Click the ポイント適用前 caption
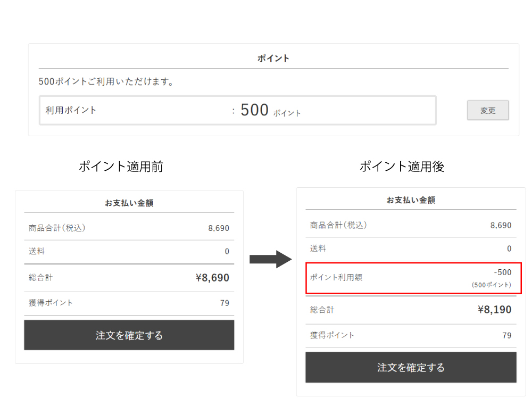This screenshot has height=406, width=532. click(121, 167)
